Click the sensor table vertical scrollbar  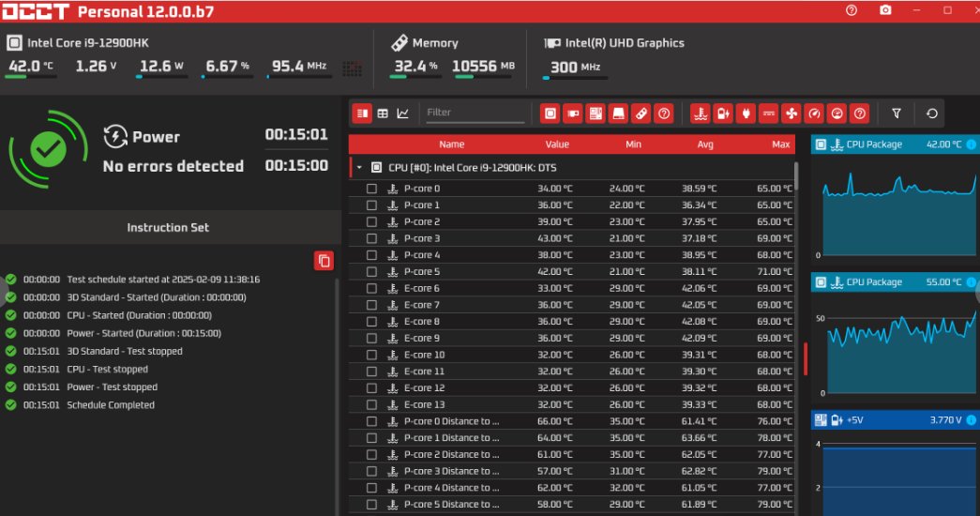tap(795, 177)
